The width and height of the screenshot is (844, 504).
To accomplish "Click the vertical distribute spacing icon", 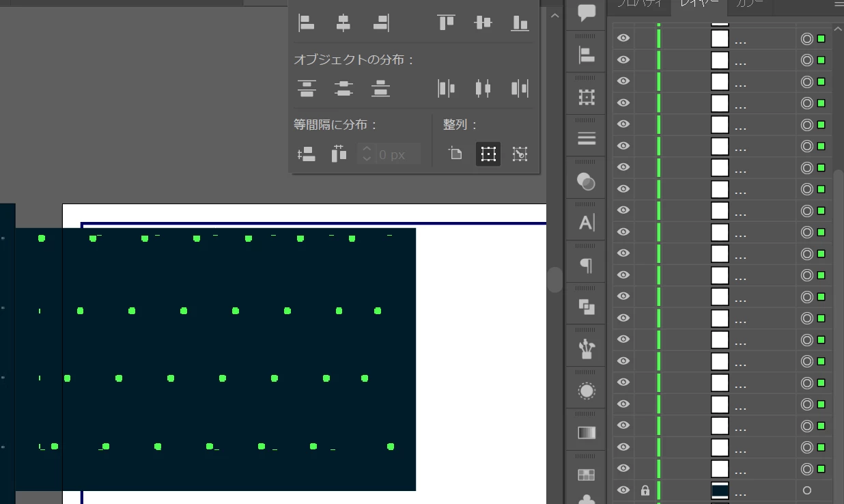I will (307, 154).
